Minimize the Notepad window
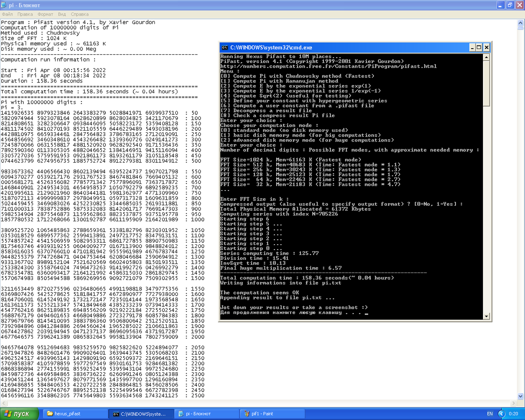This screenshot has width=525, height=420. 500,5
